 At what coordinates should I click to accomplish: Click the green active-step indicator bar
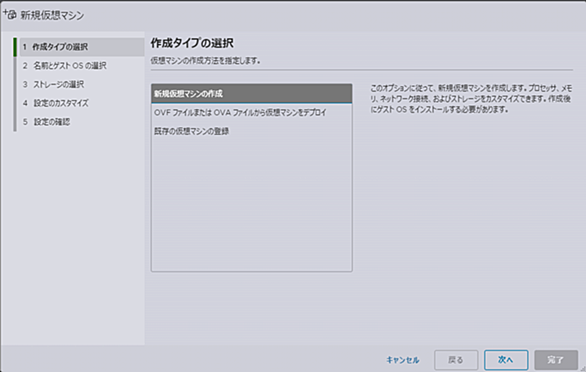point(15,47)
